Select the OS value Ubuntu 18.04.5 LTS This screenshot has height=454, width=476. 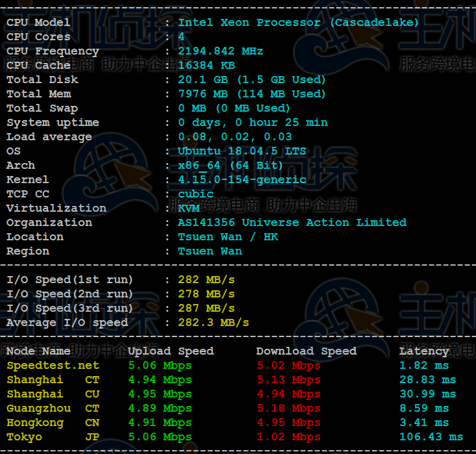tap(242, 151)
